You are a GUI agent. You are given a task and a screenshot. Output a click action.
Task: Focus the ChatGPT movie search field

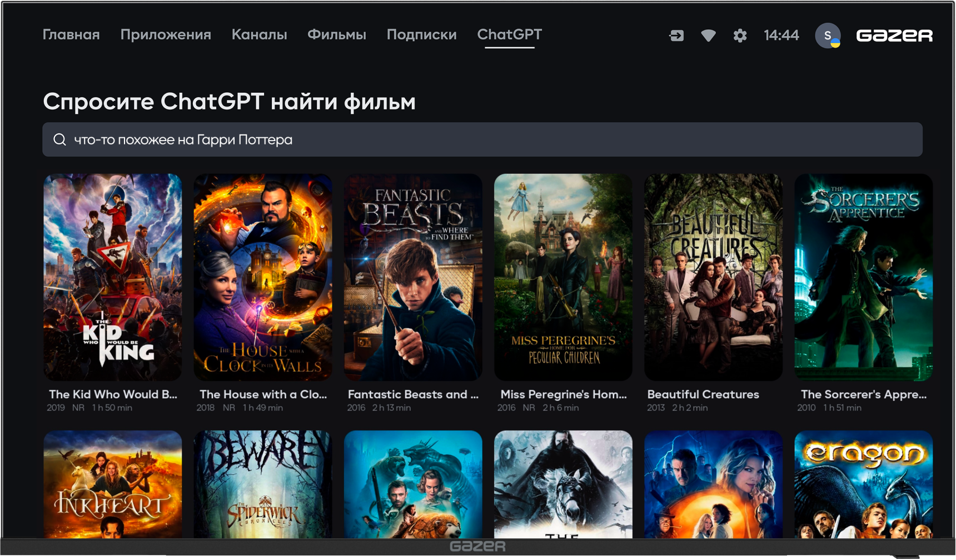tap(482, 139)
